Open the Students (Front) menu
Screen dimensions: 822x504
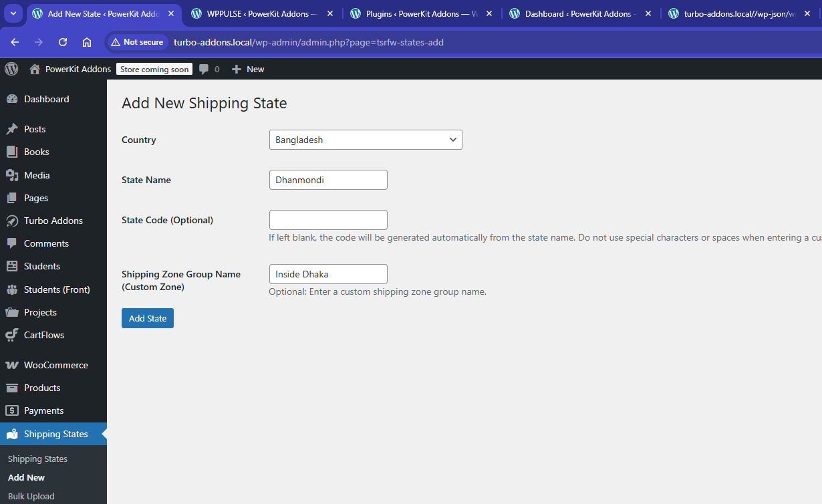click(x=58, y=289)
